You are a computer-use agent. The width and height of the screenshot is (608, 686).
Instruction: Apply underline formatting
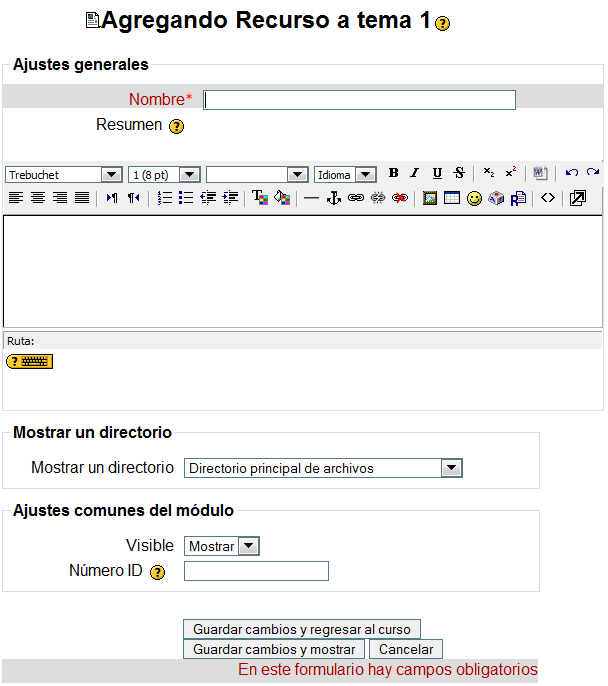pos(437,174)
